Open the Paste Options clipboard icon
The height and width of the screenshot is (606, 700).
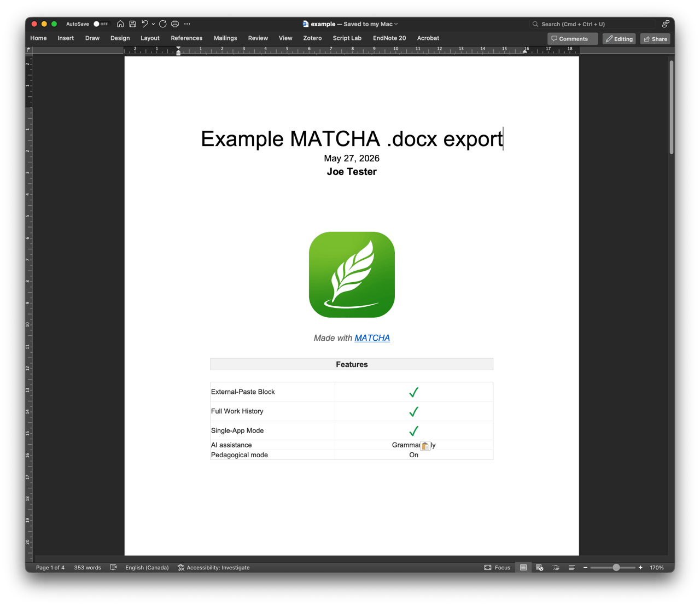click(x=425, y=446)
